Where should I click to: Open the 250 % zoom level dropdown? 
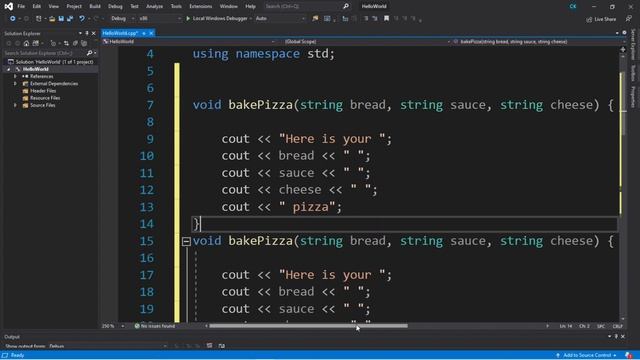click(113, 326)
